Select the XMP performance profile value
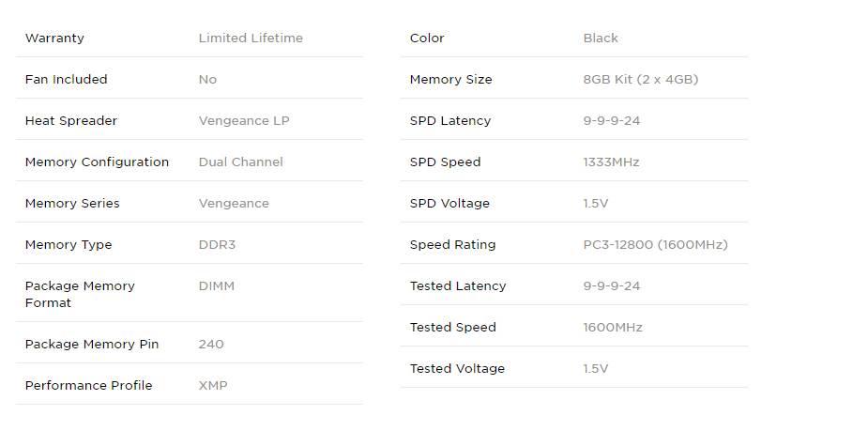This screenshot has width=868, height=431. [213, 386]
